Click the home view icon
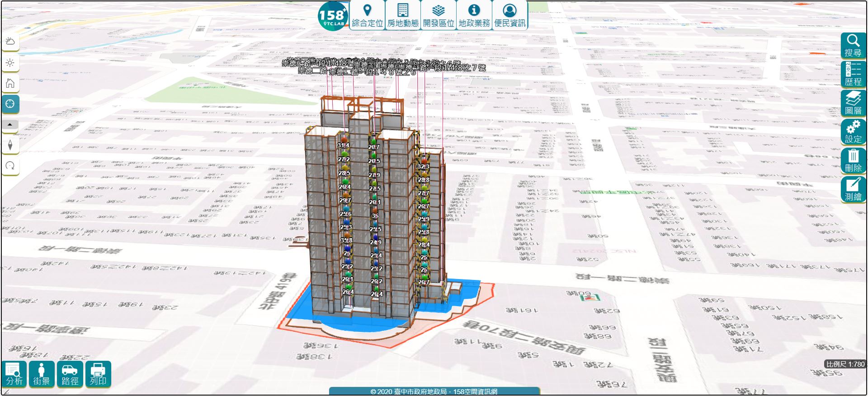Viewport: 868px width, 396px height. pos(10,84)
